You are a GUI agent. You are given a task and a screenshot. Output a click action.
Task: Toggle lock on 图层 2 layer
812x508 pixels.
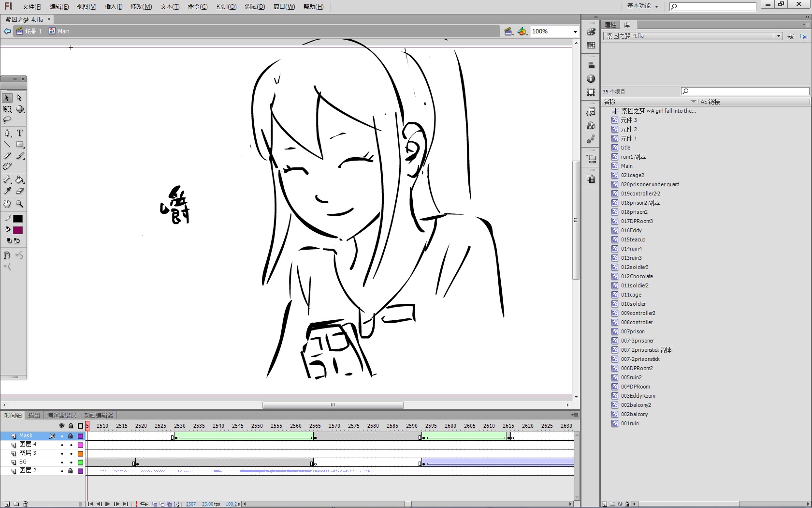coord(71,471)
